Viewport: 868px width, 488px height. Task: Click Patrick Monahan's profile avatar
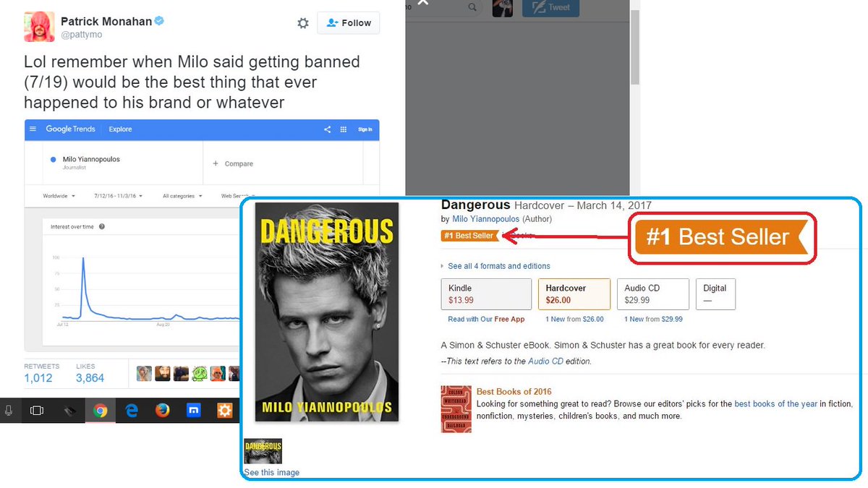39,27
